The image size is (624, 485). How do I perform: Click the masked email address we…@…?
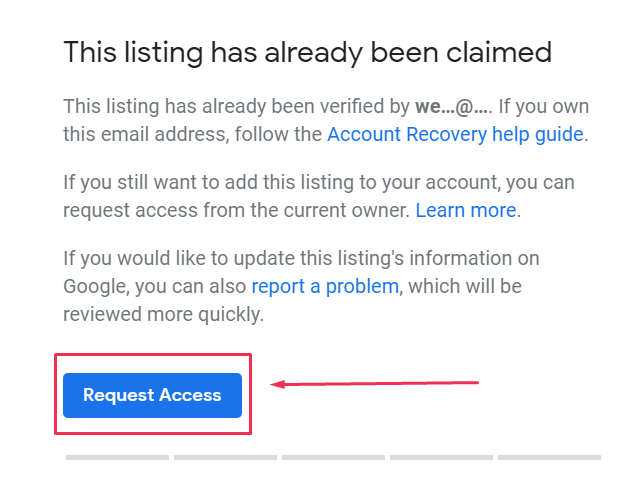click(x=455, y=106)
